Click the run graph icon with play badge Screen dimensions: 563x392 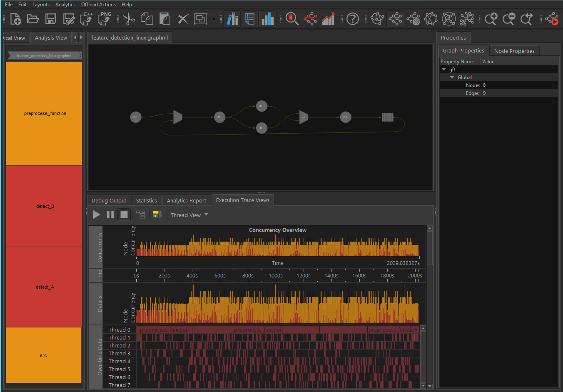pyautogui.click(x=552, y=19)
